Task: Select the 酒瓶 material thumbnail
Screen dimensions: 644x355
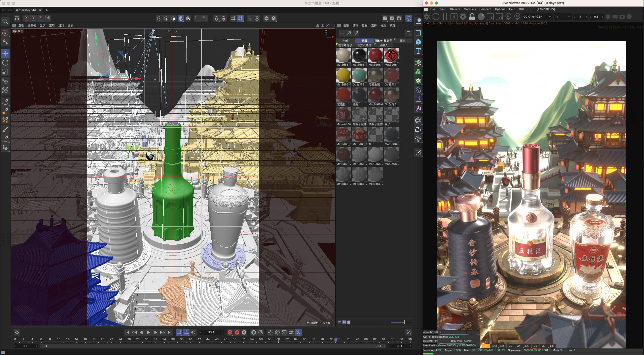Action: [359, 95]
